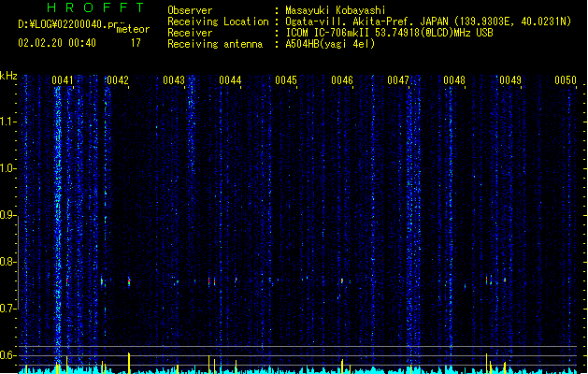Viewport: 588px width, 374px height.
Task: Select the meteor count value 17
Action: click(x=136, y=43)
